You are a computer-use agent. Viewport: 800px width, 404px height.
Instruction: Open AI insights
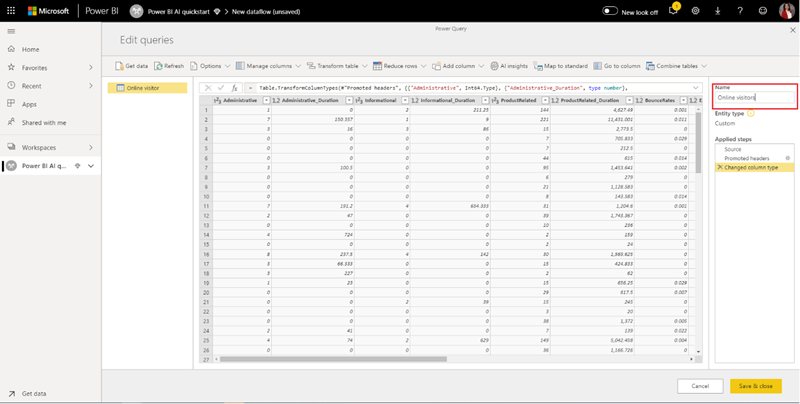[x=494, y=66]
